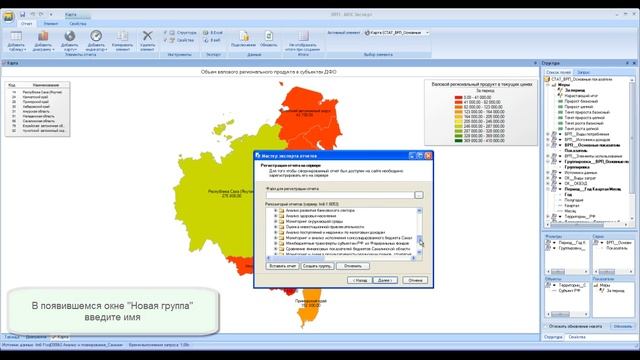Add a map with Добавить карту
This screenshot has height=360, width=640.
point(70,41)
